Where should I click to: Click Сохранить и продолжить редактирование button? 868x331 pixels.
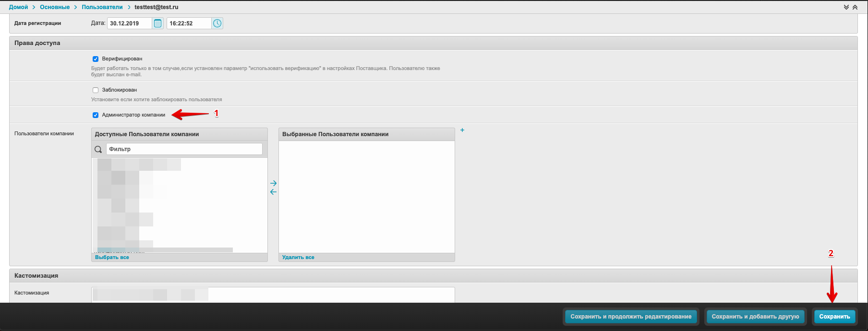631,317
